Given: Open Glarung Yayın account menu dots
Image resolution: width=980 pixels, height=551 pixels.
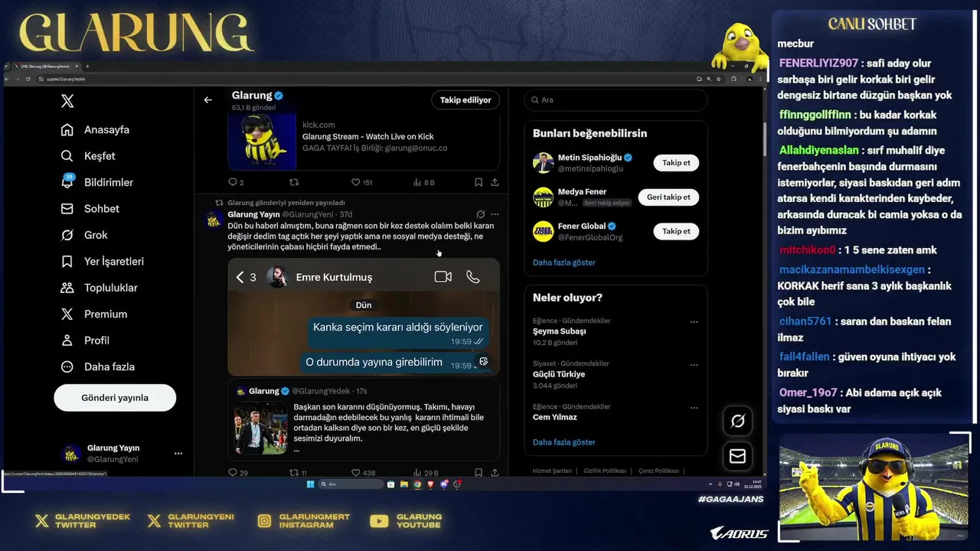Looking at the screenshot, I should tap(178, 453).
